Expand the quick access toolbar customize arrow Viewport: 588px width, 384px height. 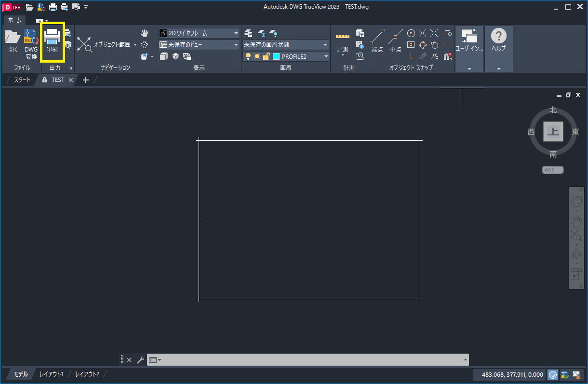pyautogui.click(x=86, y=7)
